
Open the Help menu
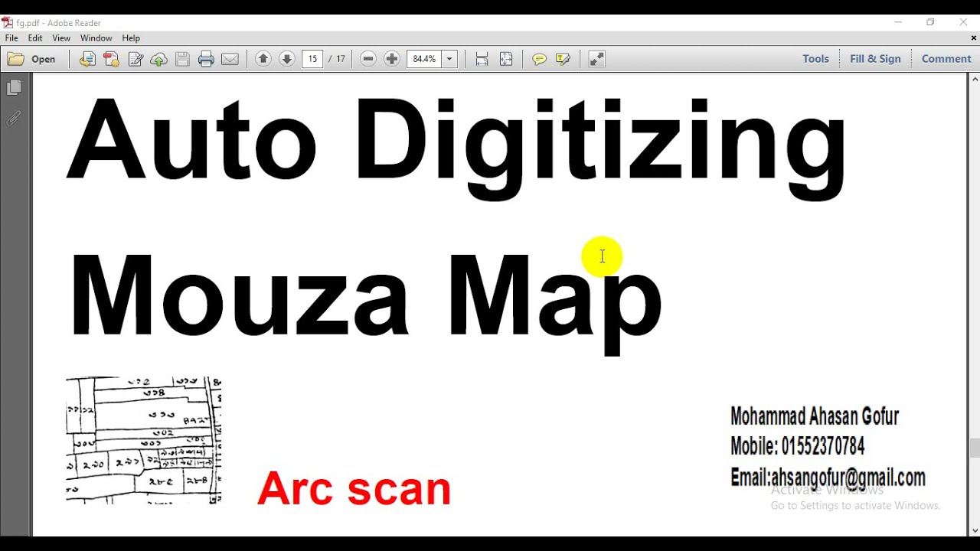131,38
